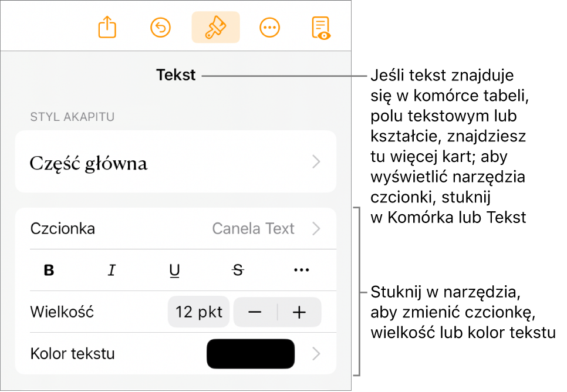This screenshot has width=567, height=392.
Task: Increase font size with plus button
Action: (x=299, y=312)
